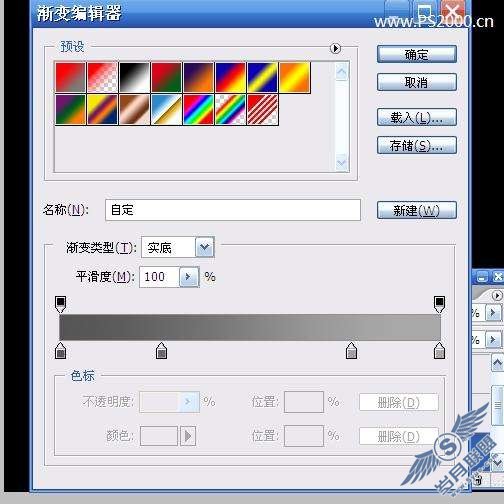
Task: Open the presets flyout menu arrow
Action: coord(335,48)
